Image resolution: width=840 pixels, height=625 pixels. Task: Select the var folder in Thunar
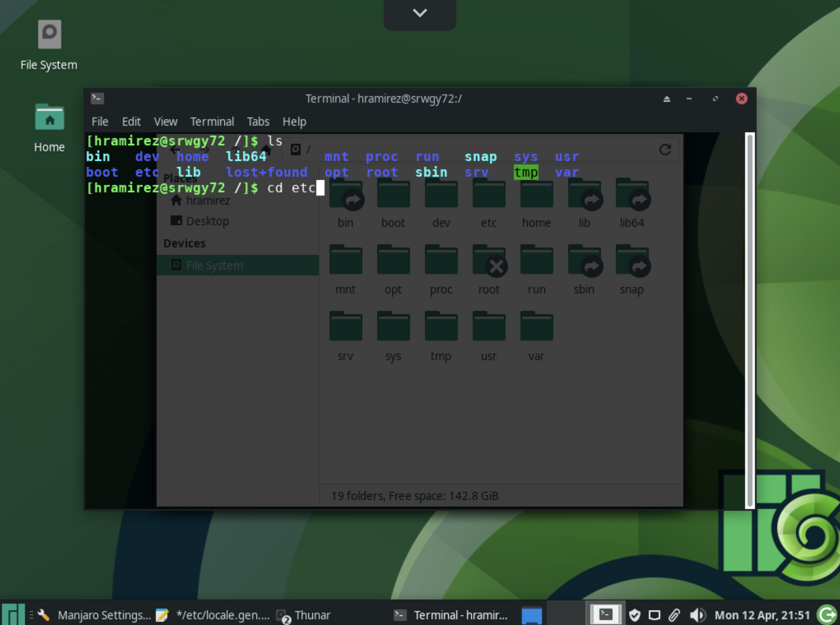pos(536,337)
